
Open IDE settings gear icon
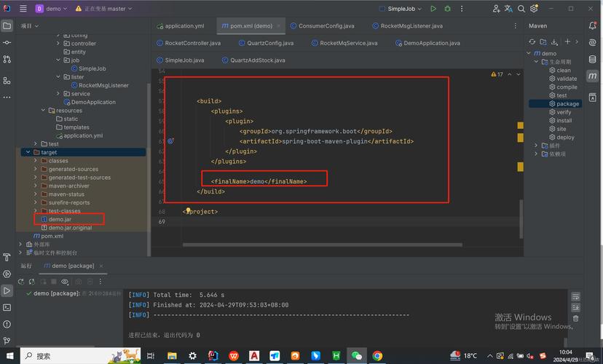[x=534, y=9]
